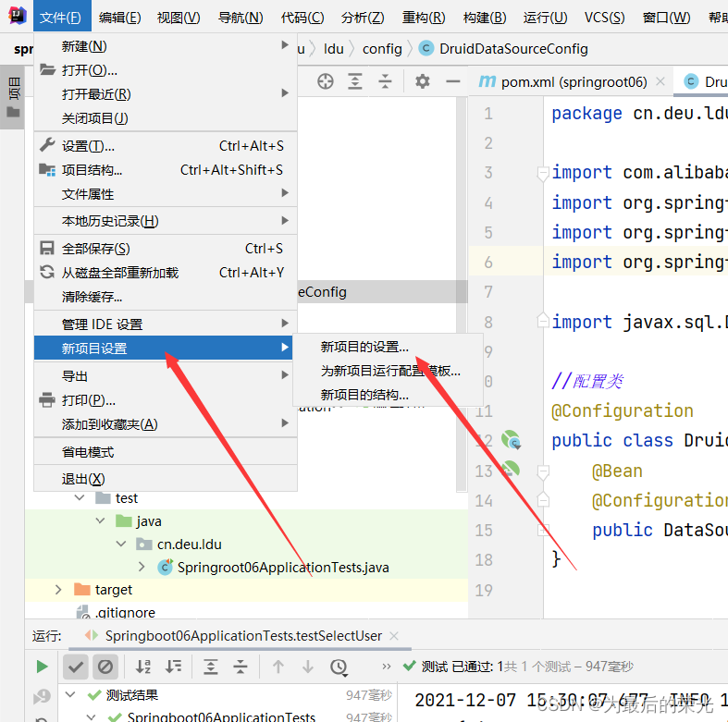Image resolution: width=728 pixels, height=722 pixels.
Task: Expand Springroot06ApplicationTests.java node
Action: (142, 567)
